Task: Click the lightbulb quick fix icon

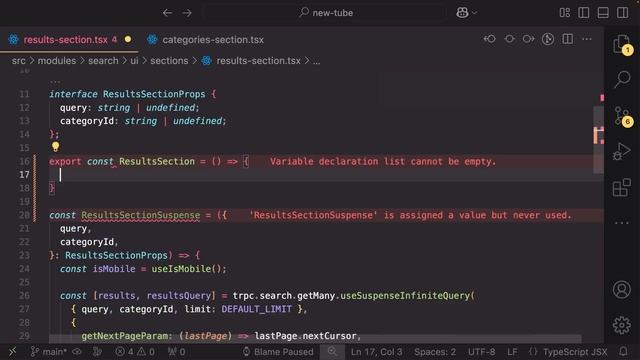Action: [x=56, y=147]
